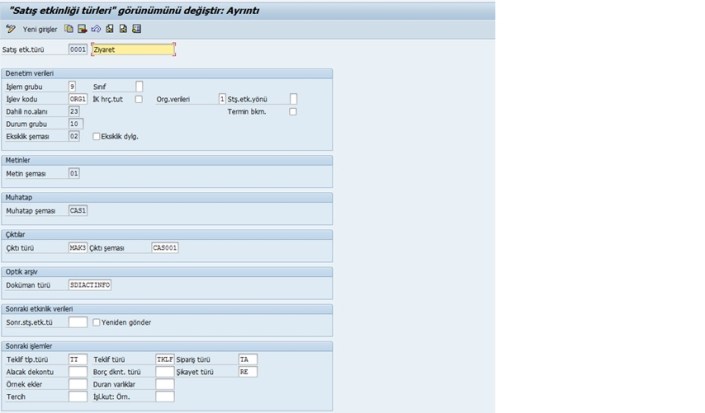The height and width of the screenshot is (413, 705).
Task: Toggle the Termin bkm. checkbox
Action: click(293, 111)
